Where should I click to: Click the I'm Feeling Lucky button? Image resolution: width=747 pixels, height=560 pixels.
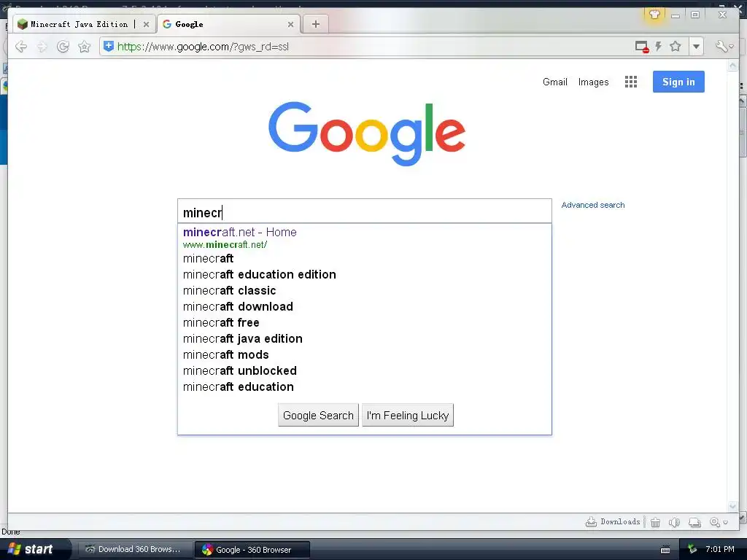tap(408, 415)
